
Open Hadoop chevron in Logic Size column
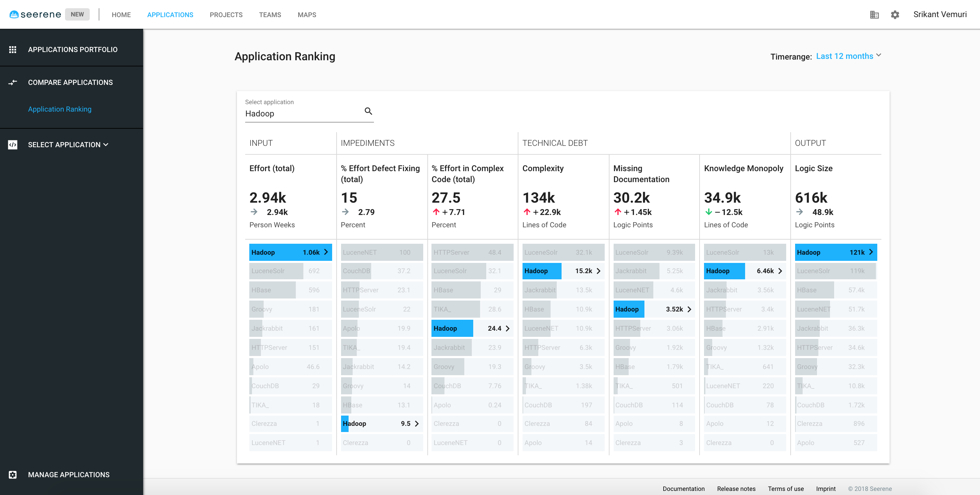[871, 252]
